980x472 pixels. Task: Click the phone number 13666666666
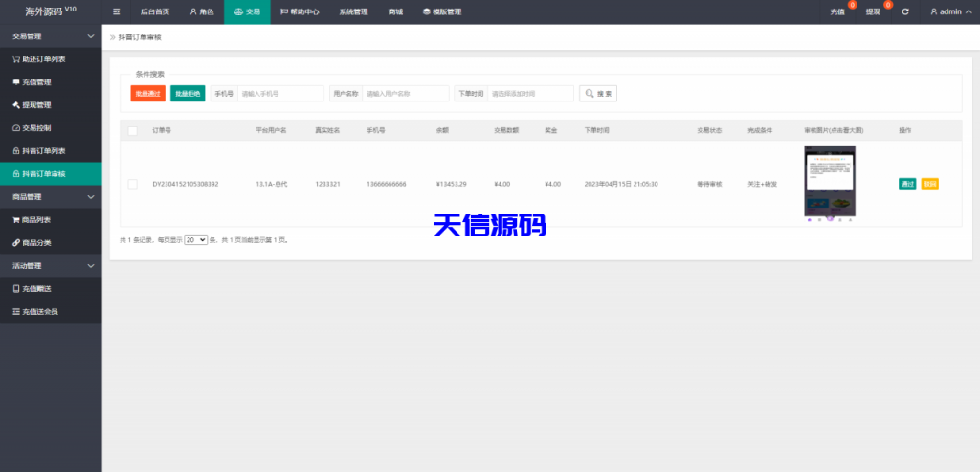[x=387, y=184]
